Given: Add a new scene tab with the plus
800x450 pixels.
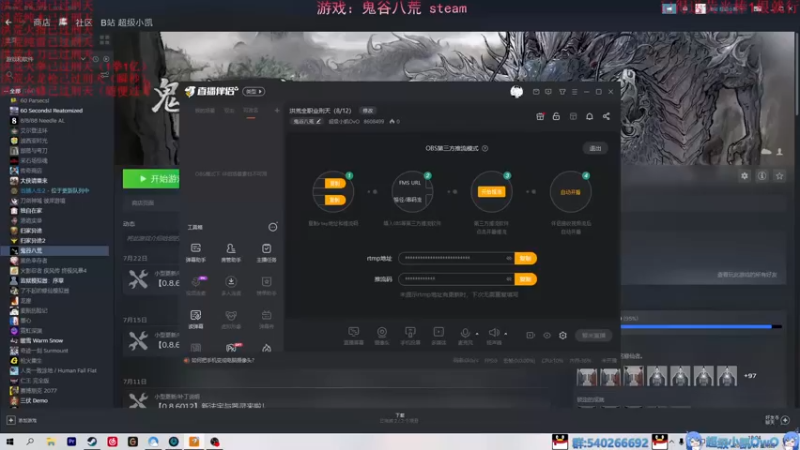Looking at the screenshot, I should tap(277, 110).
